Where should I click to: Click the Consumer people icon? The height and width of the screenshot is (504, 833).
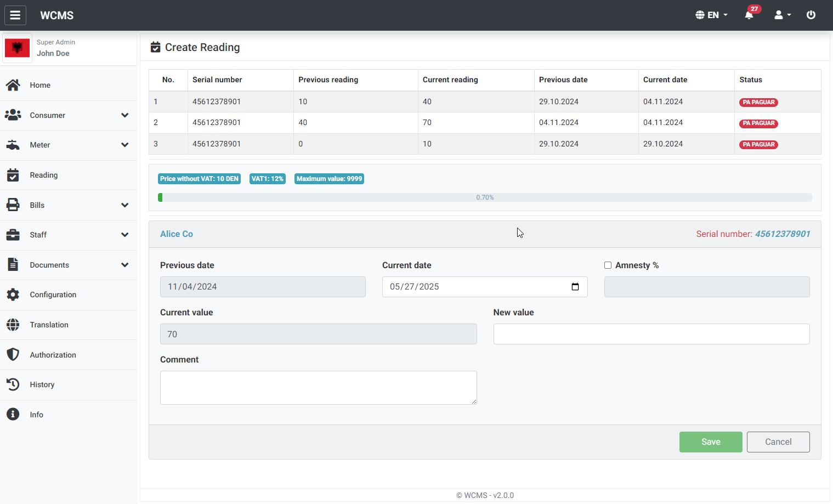(x=13, y=115)
